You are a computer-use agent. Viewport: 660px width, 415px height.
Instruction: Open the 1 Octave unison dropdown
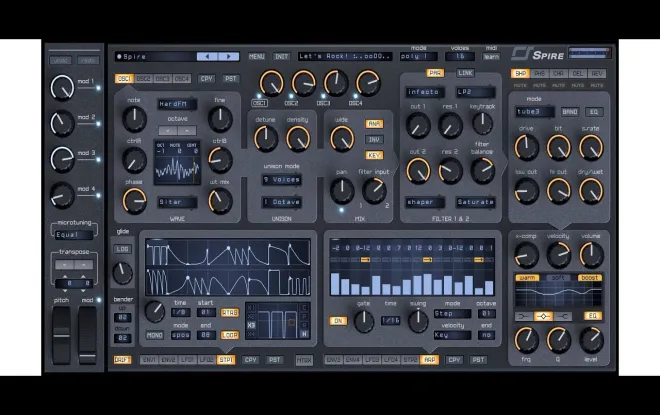tap(282, 202)
